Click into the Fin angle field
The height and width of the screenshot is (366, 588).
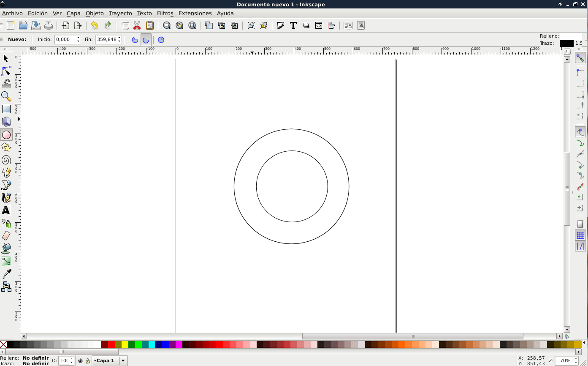pos(106,39)
